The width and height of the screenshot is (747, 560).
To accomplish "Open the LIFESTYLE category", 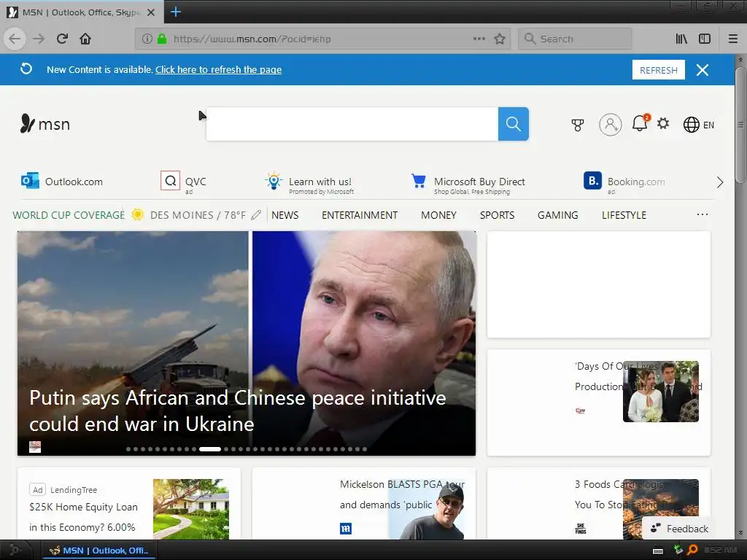I will (x=624, y=215).
